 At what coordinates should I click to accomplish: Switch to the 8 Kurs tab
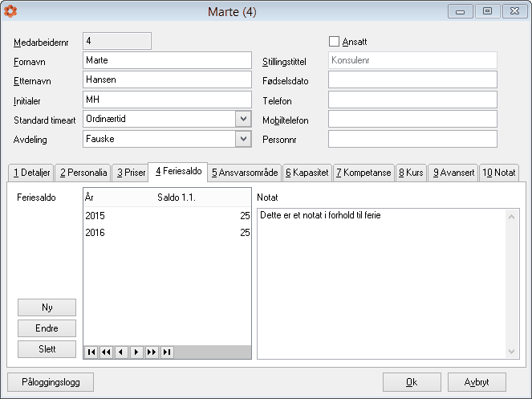(x=411, y=173)
